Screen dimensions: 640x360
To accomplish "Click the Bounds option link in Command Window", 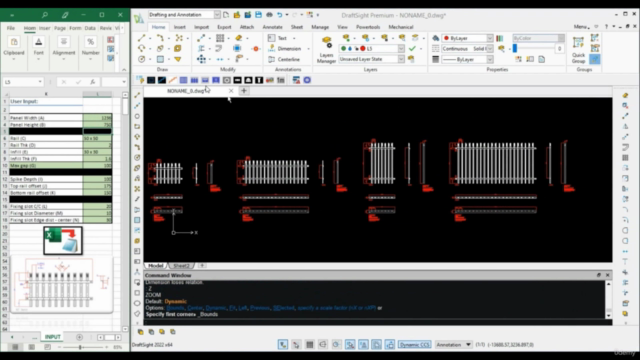I will click(175, 308).
